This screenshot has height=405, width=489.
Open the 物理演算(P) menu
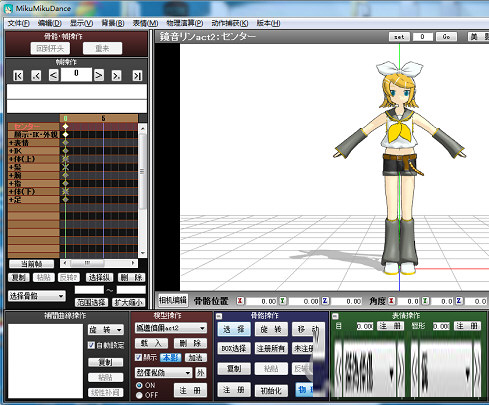coord(185,23)
